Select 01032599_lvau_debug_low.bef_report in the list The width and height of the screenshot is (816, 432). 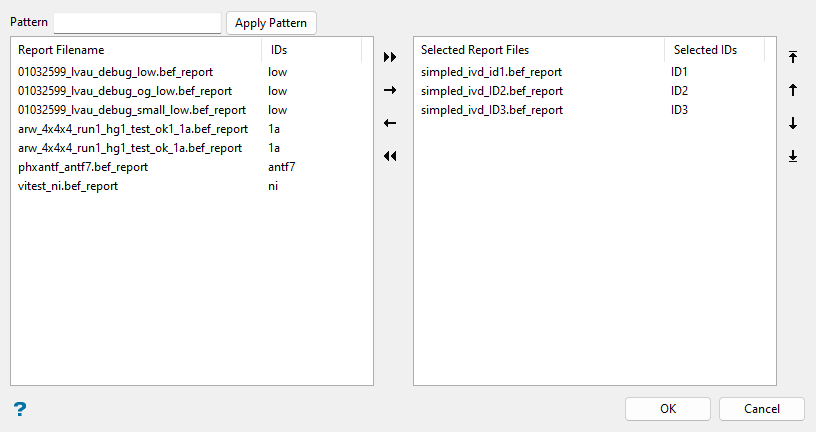click(x=115, y=72)
